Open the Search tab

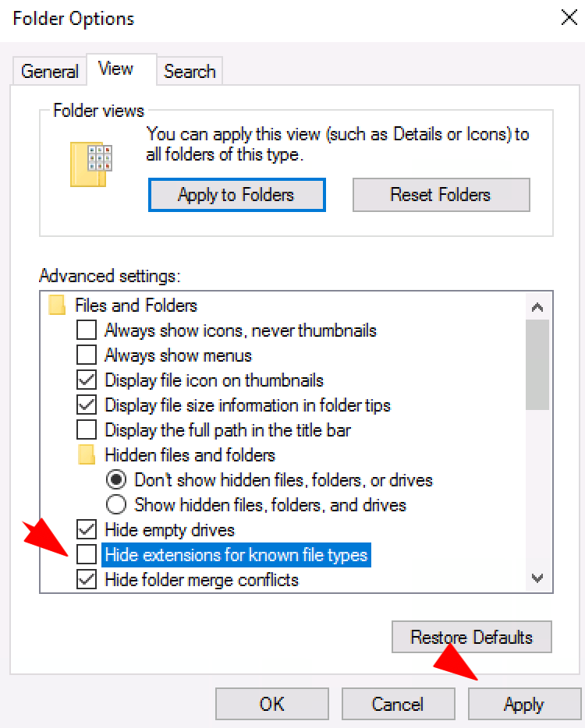(x=190, y=72)
